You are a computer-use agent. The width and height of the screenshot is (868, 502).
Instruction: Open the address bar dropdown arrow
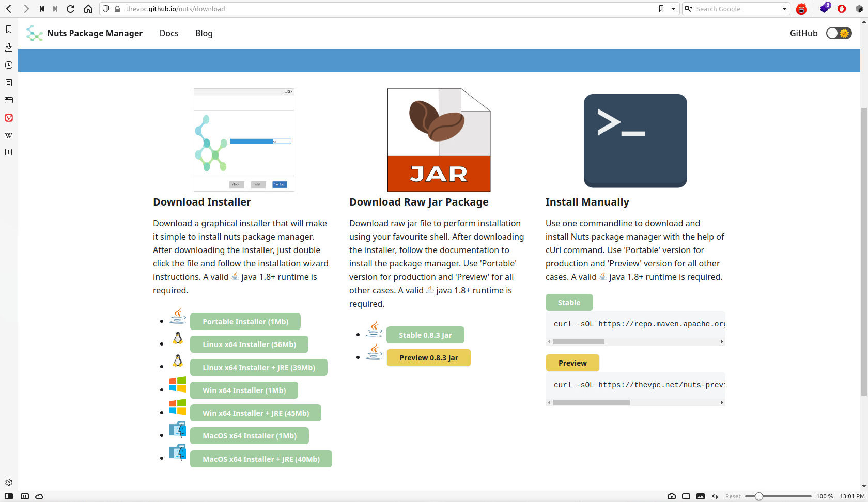coord(673,9)
